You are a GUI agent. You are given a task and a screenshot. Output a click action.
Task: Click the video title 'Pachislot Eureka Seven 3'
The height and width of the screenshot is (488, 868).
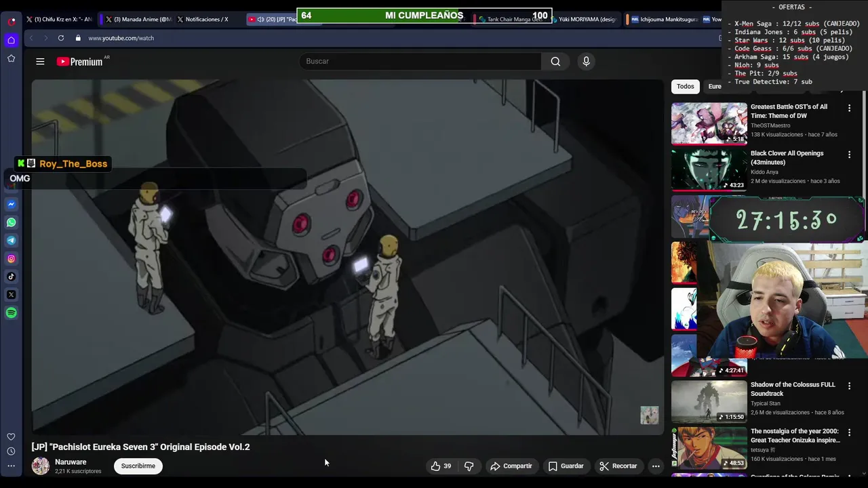click(140, 447)
